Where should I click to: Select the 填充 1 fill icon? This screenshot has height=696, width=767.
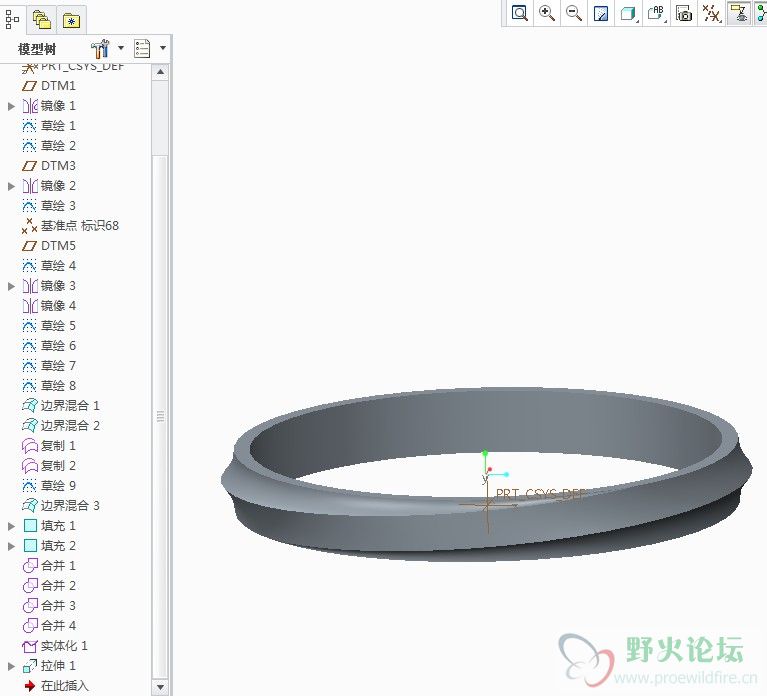click(30, 526)
